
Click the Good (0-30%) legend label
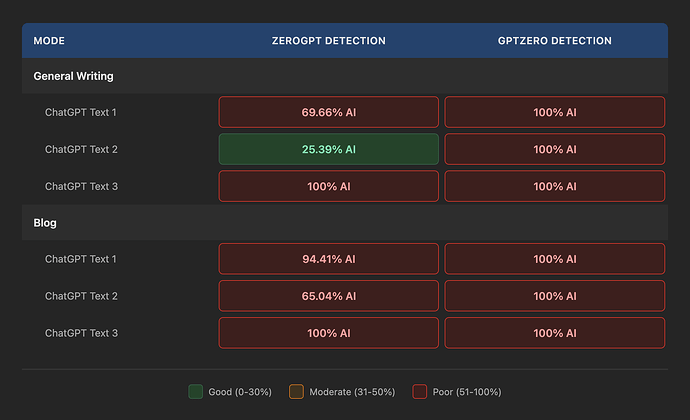tap(240, 392)
